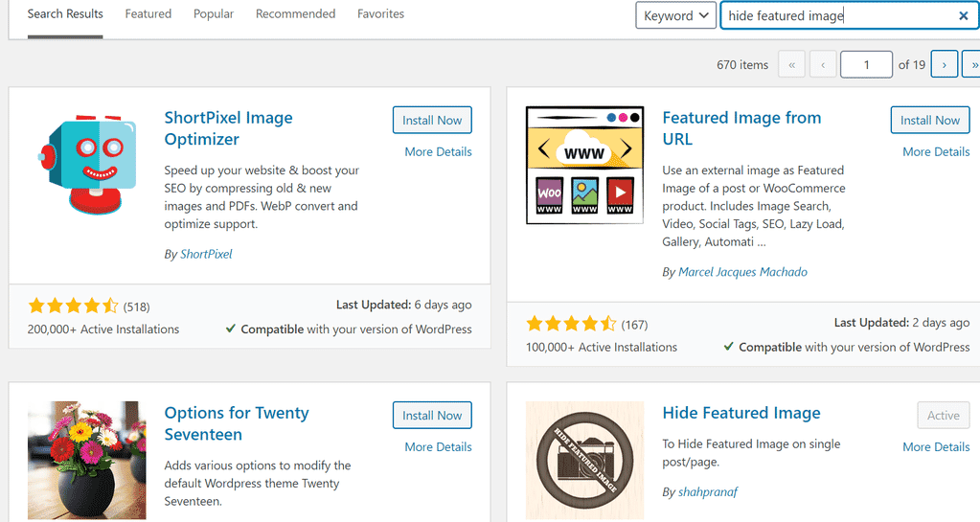The image size is (980, 522).
Task: Click ShortPixel compatibility checkmark notice
Action: click(349, 329)
